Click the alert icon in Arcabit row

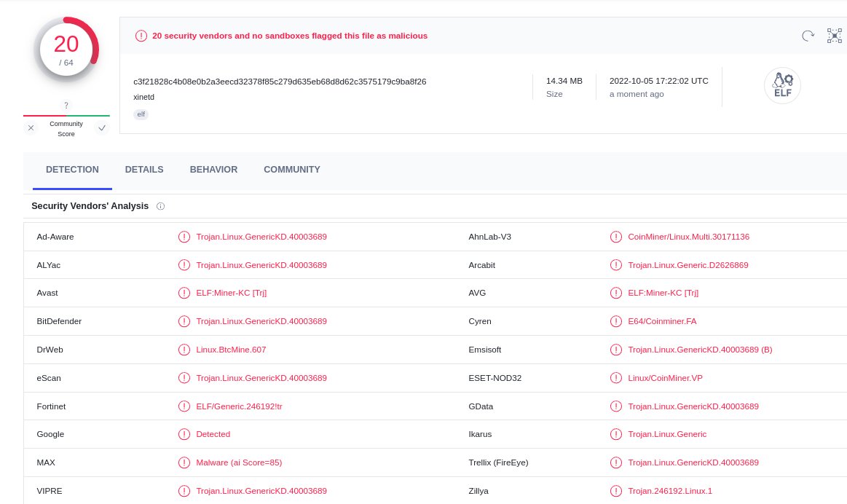(616, 264)
